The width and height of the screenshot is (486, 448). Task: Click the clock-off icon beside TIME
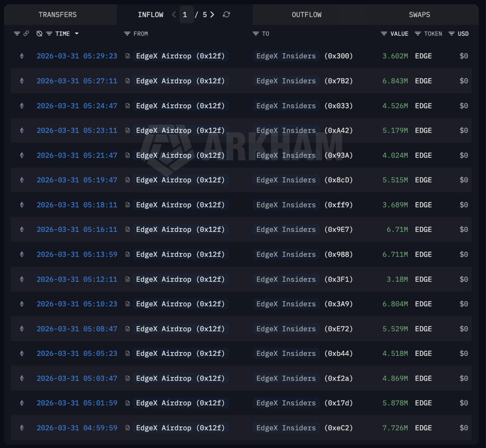point(39,34)
